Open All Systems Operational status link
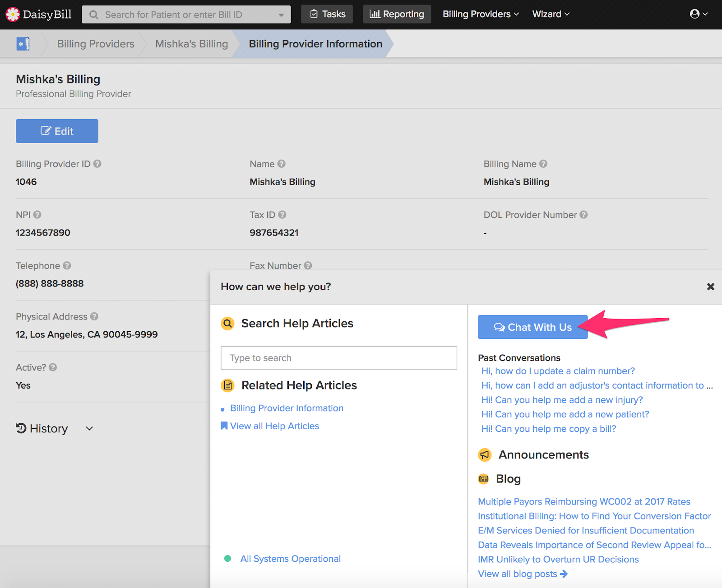Screen dimensions: 722x588 pos(291,559)
